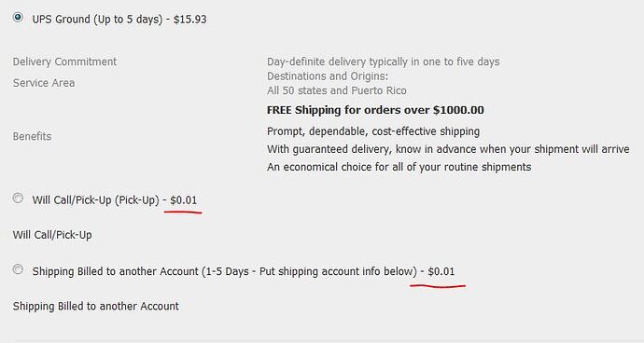This screenshot has height=343, width=644.
Task: Click the FREE Shipping over $1000.00 notice
Action: 375,110
